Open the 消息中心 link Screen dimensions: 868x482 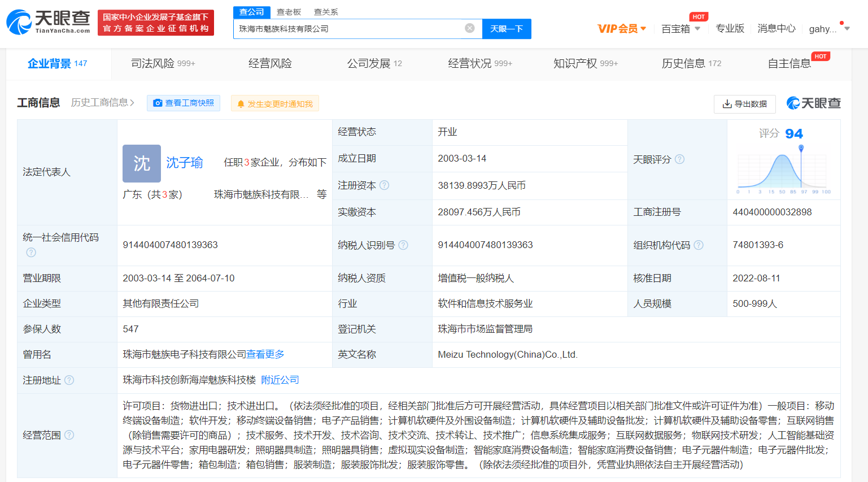777,28
